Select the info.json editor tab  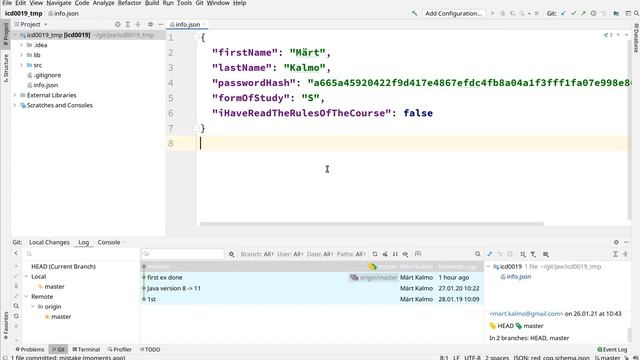pyautogui.click(x=187, y=24)
